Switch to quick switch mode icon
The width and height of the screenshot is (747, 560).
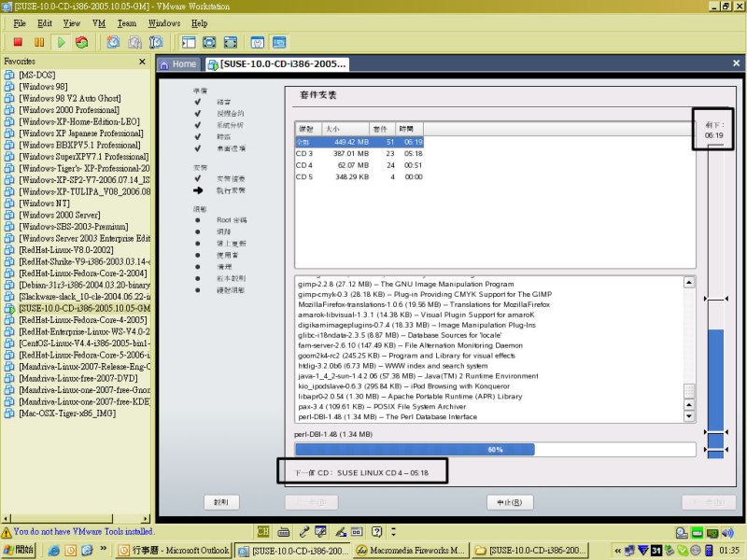click(x=230, y=42)
